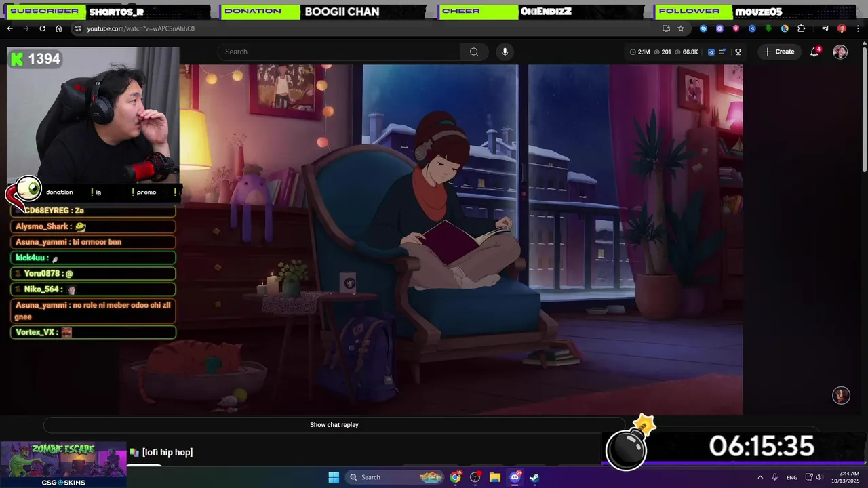Show hidden system tray icons chevron
The height and width of the screenshot is (488, 868).
[x=759, y=477]
